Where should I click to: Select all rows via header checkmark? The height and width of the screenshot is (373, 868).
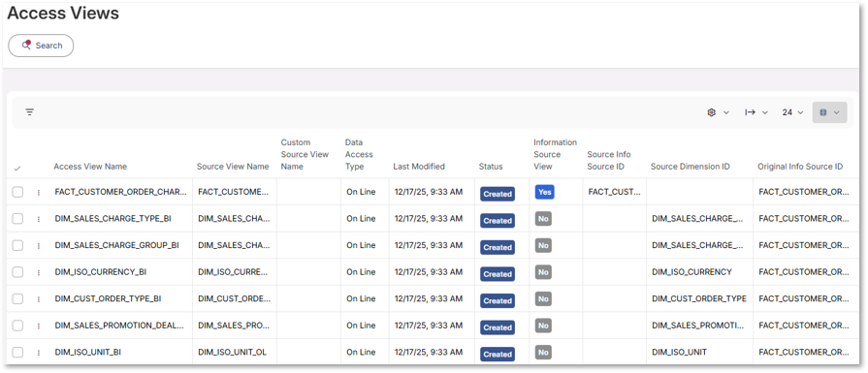17,169
